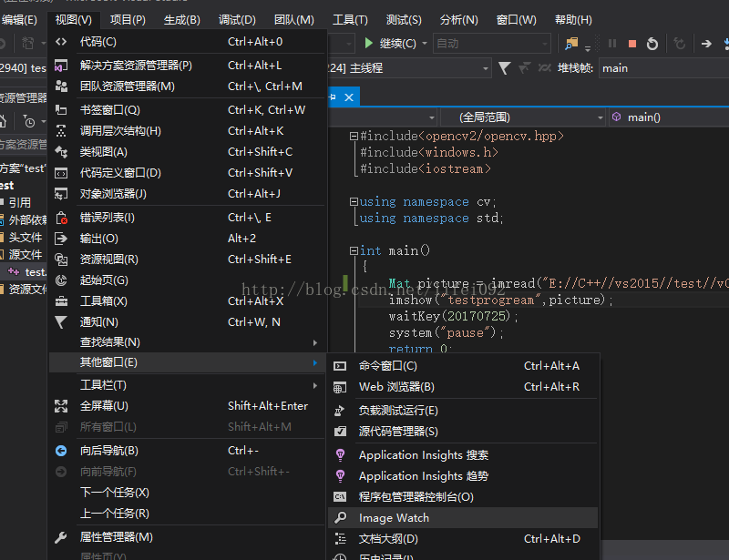Click the 全屏幕(U) full screen icon

(x=61, y=406)
